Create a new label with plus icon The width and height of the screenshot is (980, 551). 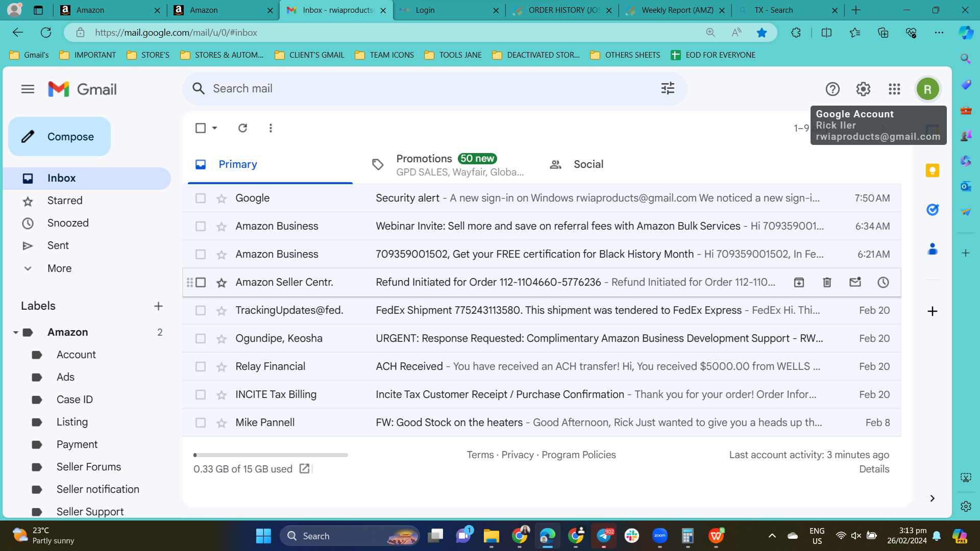[158, 306]
